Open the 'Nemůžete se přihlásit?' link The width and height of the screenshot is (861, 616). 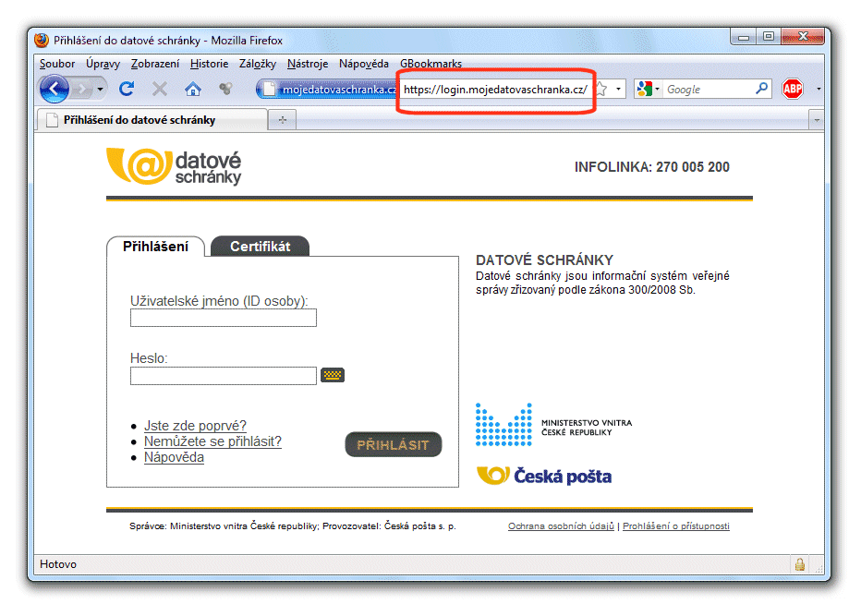click(x=212, y=441)
